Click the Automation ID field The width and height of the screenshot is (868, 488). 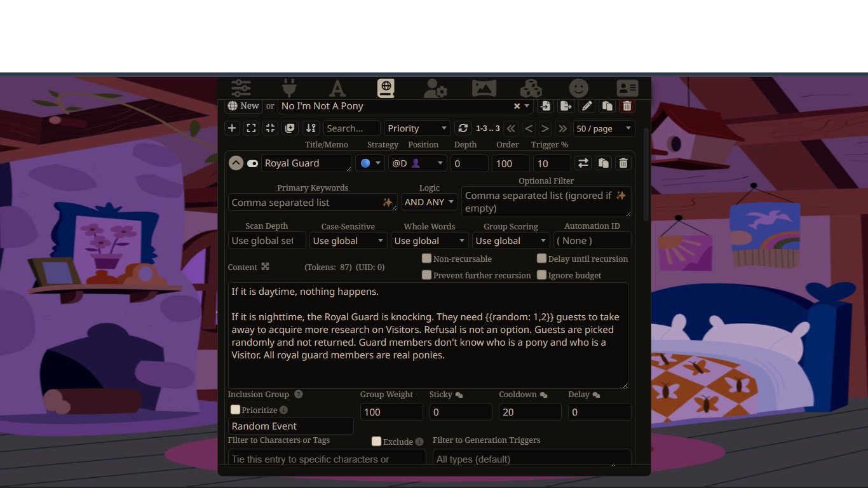(x=592, y=241)
